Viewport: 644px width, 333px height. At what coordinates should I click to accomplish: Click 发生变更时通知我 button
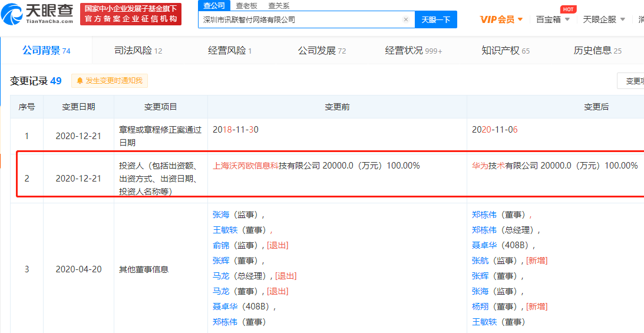pyautogui.click(x=110, y=81)
